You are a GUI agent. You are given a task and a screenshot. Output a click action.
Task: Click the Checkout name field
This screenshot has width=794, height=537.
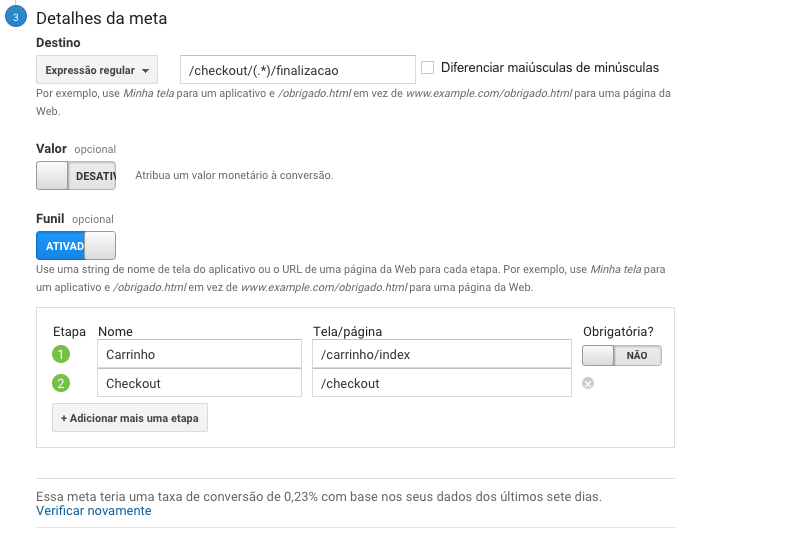point(200,383)
